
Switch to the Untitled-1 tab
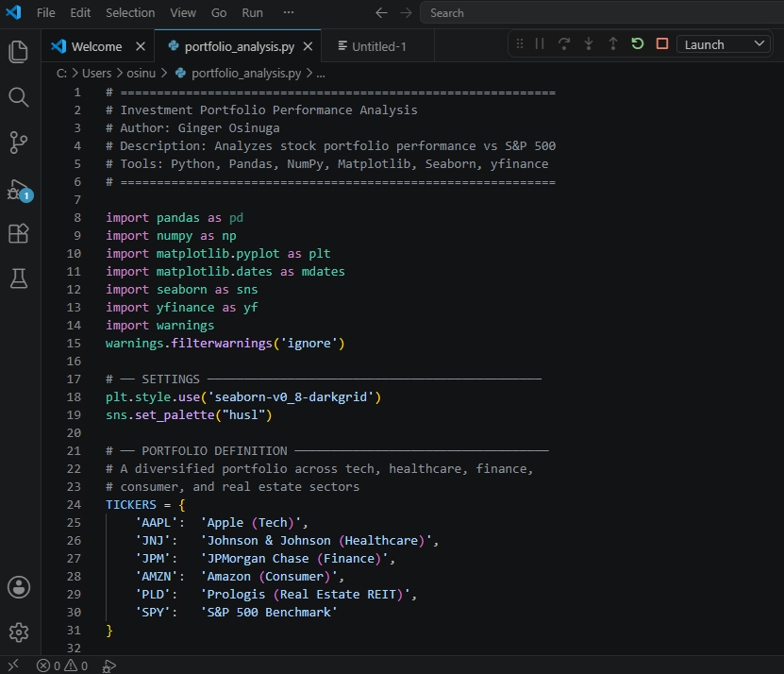pos(378,46)
